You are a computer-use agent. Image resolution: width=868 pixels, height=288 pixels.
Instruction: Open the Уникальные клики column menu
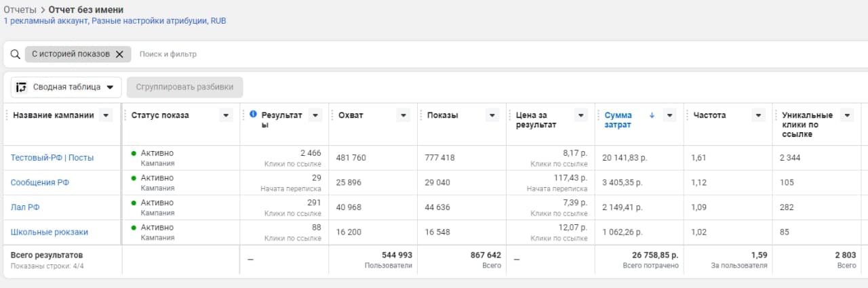pos(846,115)
